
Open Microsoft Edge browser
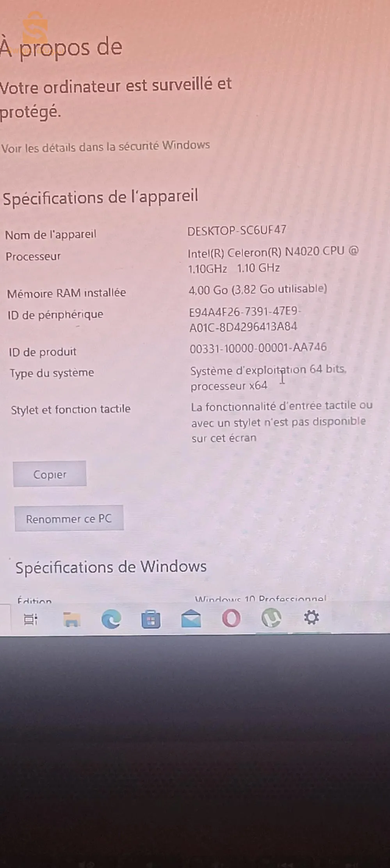(111, 619)
